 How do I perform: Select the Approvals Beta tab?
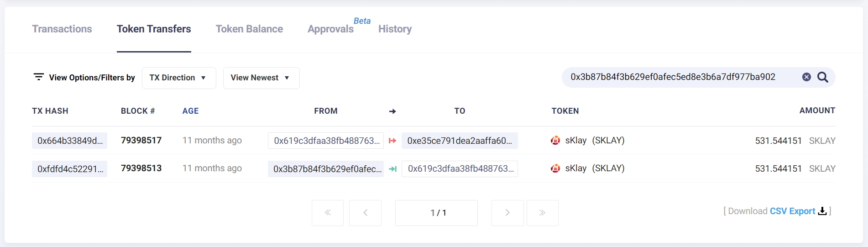click(x=331, y=29)
